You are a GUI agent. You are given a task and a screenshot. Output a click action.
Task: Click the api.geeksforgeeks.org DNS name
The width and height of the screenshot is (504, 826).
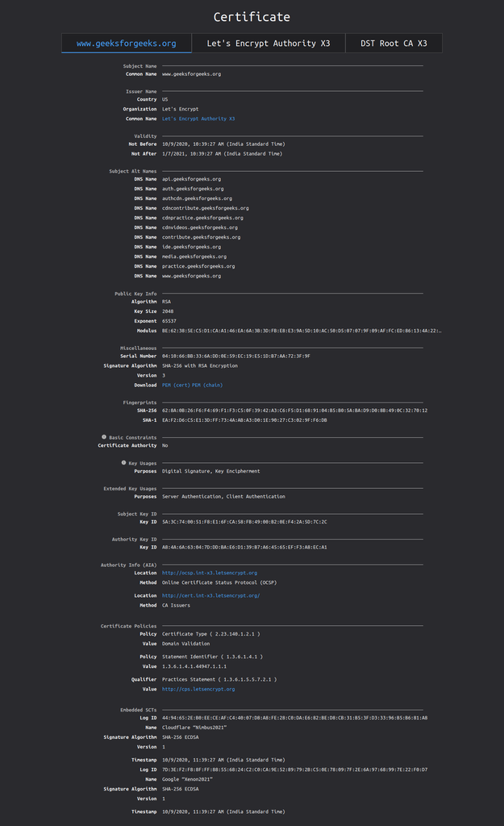click(191, 179)
